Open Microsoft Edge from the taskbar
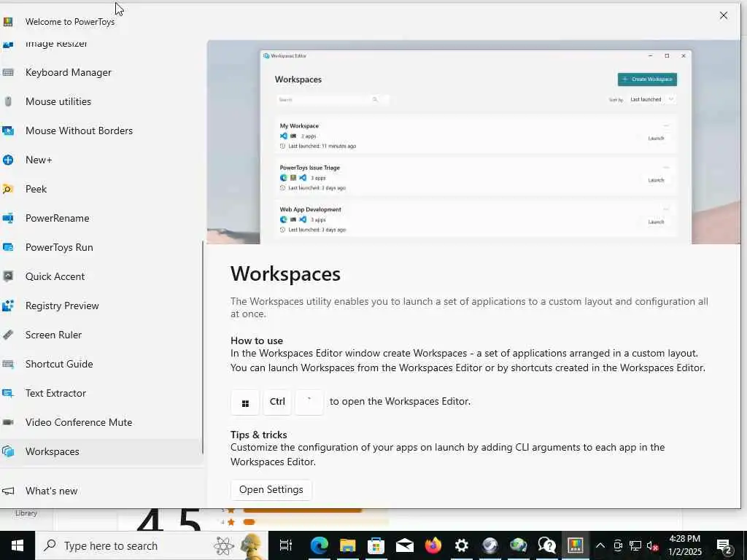The height and width of the screenshot is (560, 747). (x=320, y=545)
